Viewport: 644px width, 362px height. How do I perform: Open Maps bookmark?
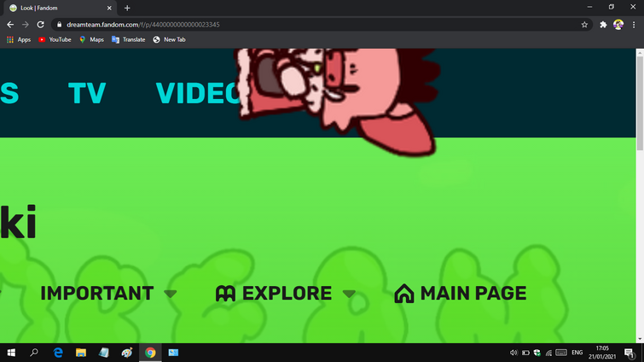click(x=91, y=39)
